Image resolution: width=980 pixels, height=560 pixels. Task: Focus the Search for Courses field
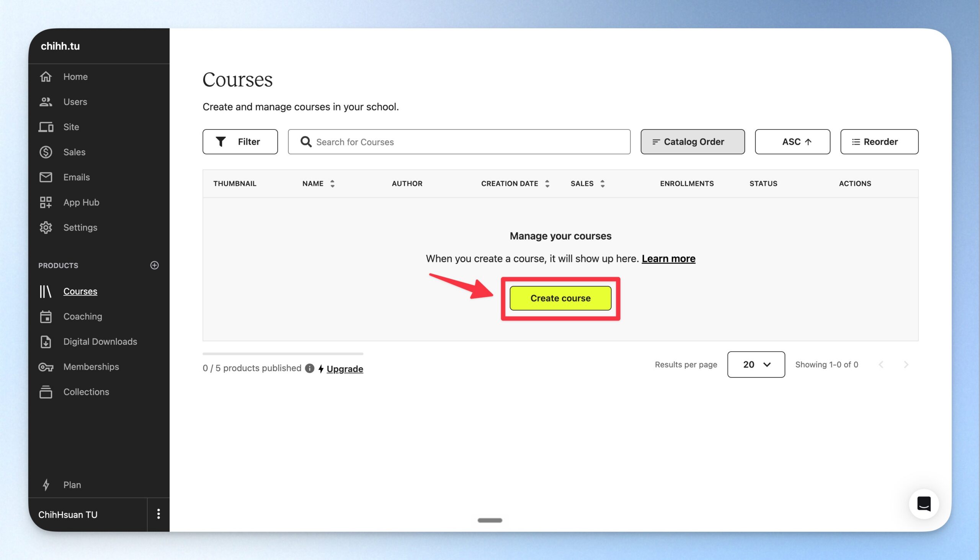tap(459, 142)
